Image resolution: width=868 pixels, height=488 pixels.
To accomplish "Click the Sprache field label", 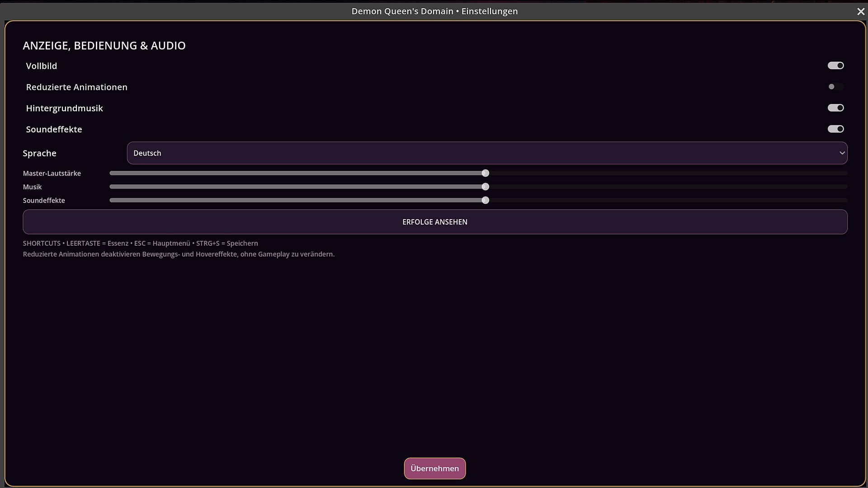I will [x=40, y=153].
